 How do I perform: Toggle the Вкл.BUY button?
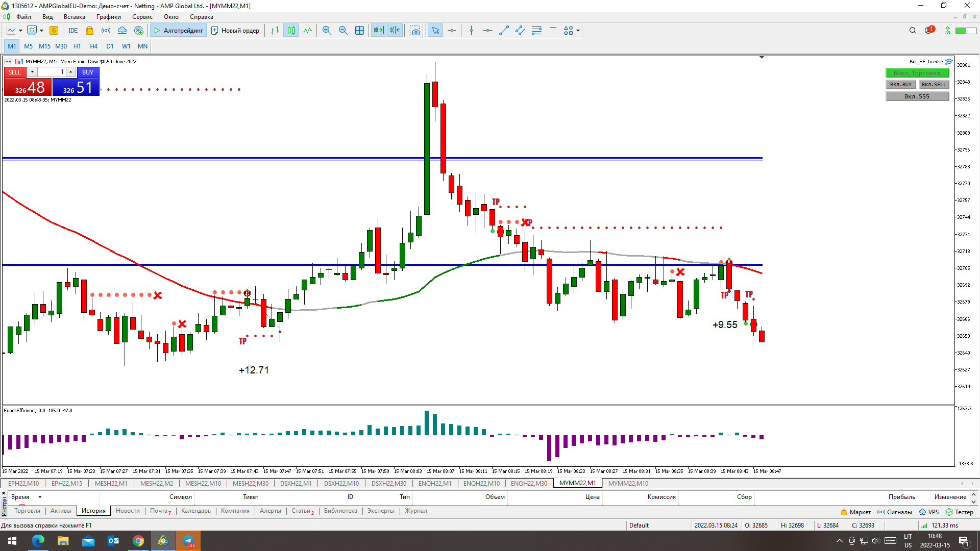click(x=900, y=85)
